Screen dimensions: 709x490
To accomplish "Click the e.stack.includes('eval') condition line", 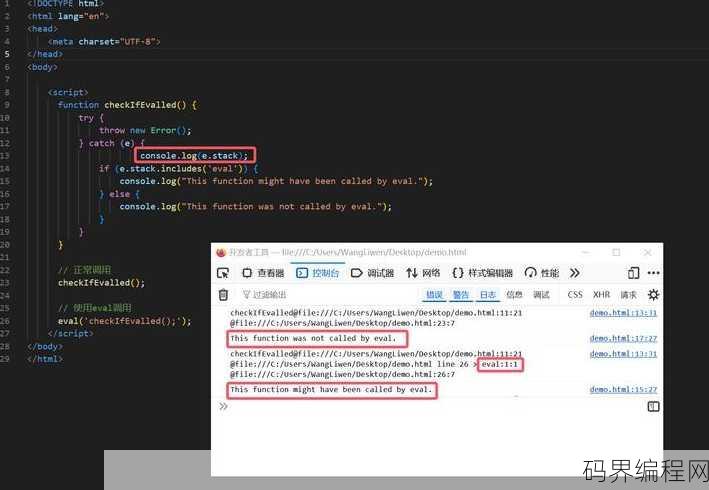I will (179, 169).
